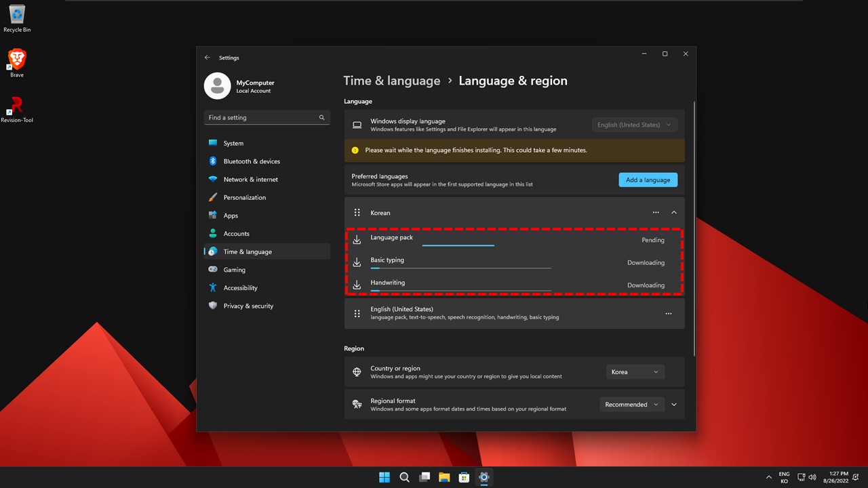Grab the English (United States) drag handle

[357, 313]
